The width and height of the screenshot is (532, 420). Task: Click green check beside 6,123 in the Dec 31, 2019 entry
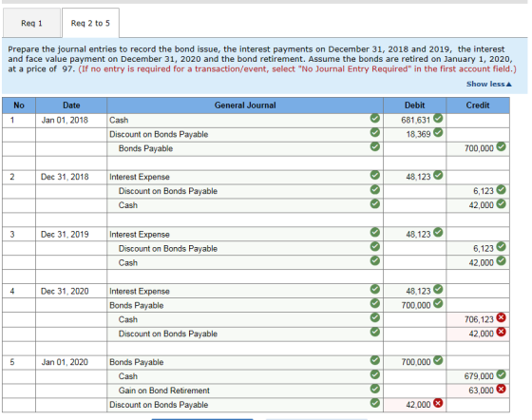pyautogui.click(x=502, y=247)
